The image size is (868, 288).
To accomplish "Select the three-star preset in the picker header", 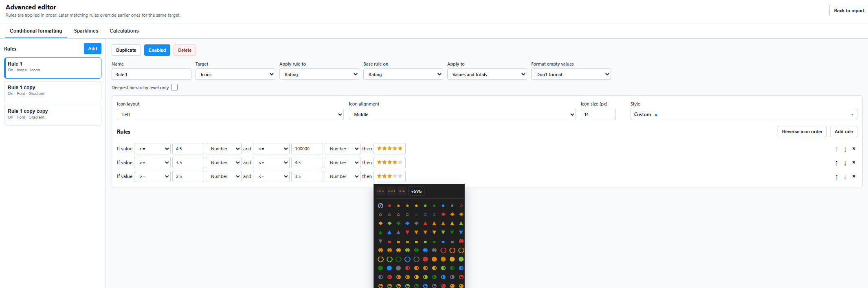I will click(x=402, y=191).
